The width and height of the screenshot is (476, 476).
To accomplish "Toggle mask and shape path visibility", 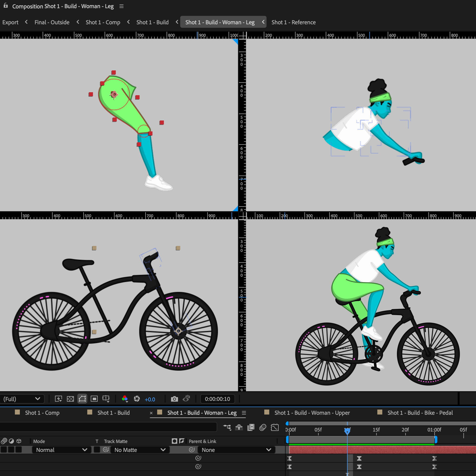I will pos(82,399).
